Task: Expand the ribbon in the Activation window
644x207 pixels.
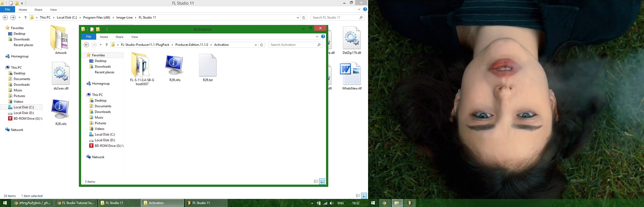Action: pos(317,37)
